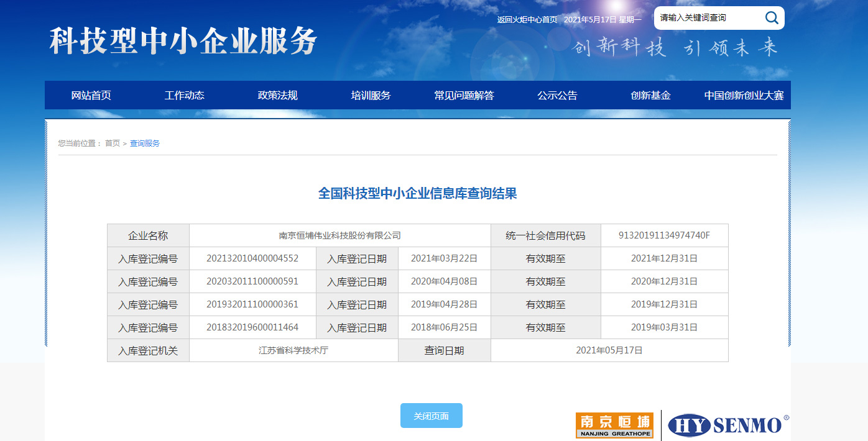Click the 查询服务 breadcrumb link
This screenshot has height=441, width=868.
click(x=144, y=142)
